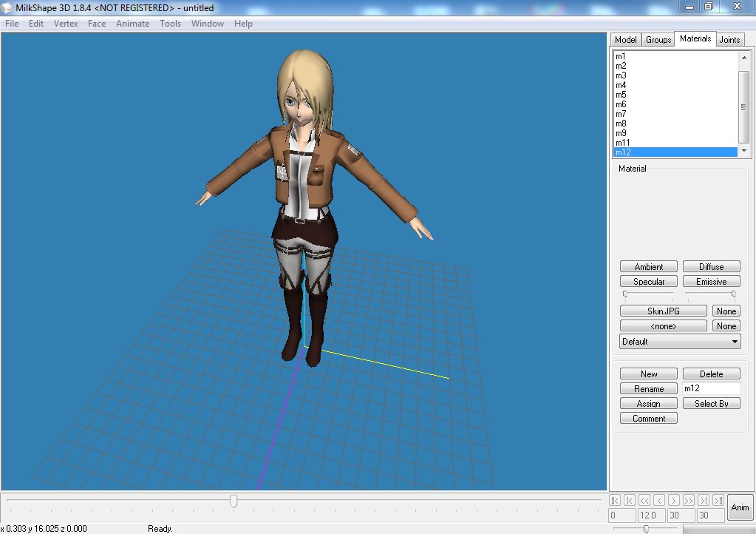Click the >> fast forward playback button
Image resolution: width=756 pixels, height=534 pixels.
click(689, 500)
